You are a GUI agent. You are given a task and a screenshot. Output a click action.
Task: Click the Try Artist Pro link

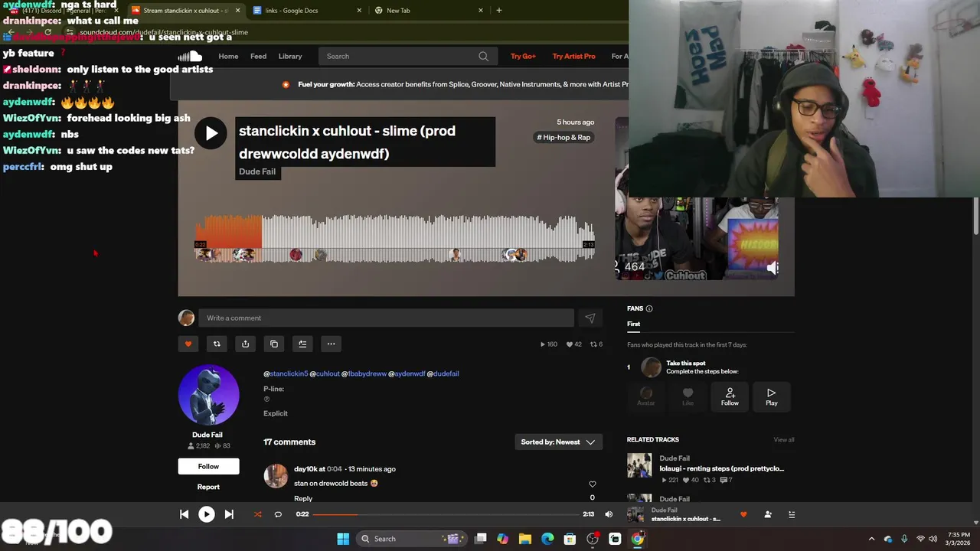point(573,56)
